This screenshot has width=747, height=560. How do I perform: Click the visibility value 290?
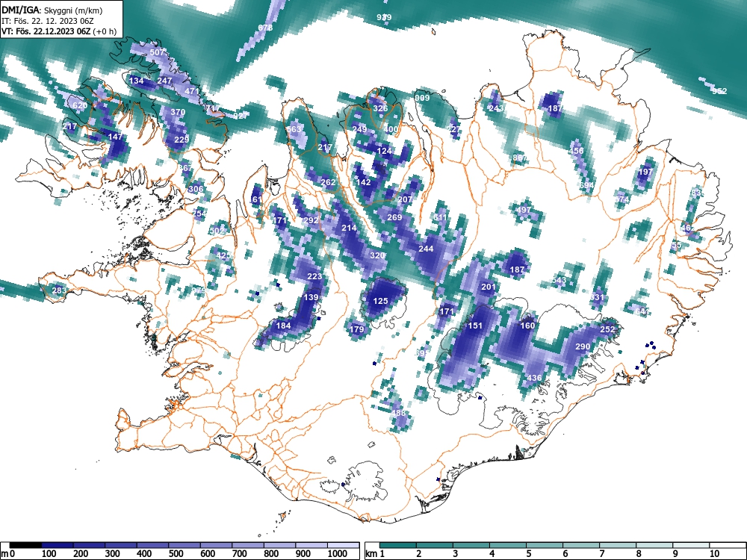pyautogui.click(x=583, y=346)
